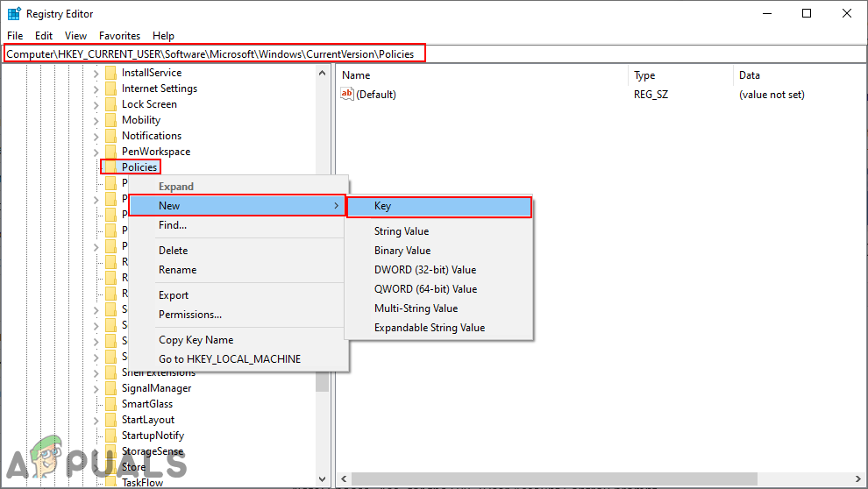Click the horizontal scrollbar right arrow

click(858, 478)
